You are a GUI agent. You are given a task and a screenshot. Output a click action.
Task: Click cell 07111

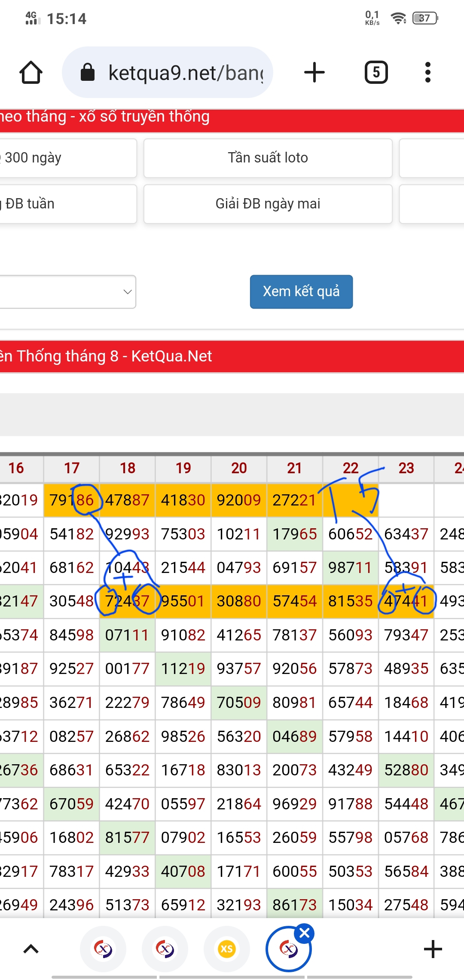(x=127, y=635)
